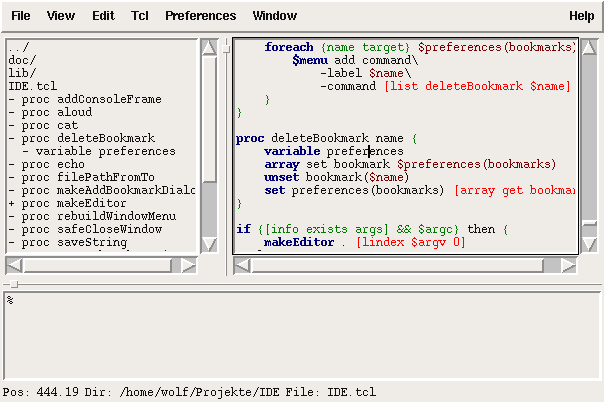
Task: Open the File menu
Action: click(x=20, y=16)
